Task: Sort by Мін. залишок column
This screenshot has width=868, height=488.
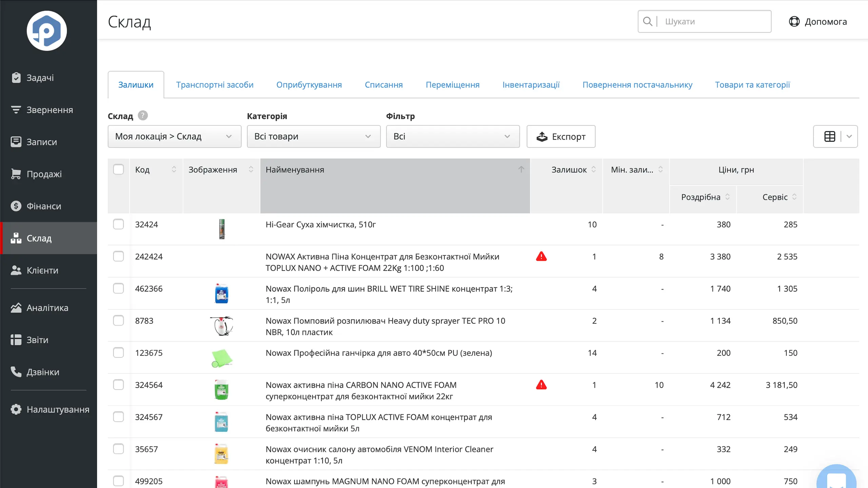Action: 660,169
